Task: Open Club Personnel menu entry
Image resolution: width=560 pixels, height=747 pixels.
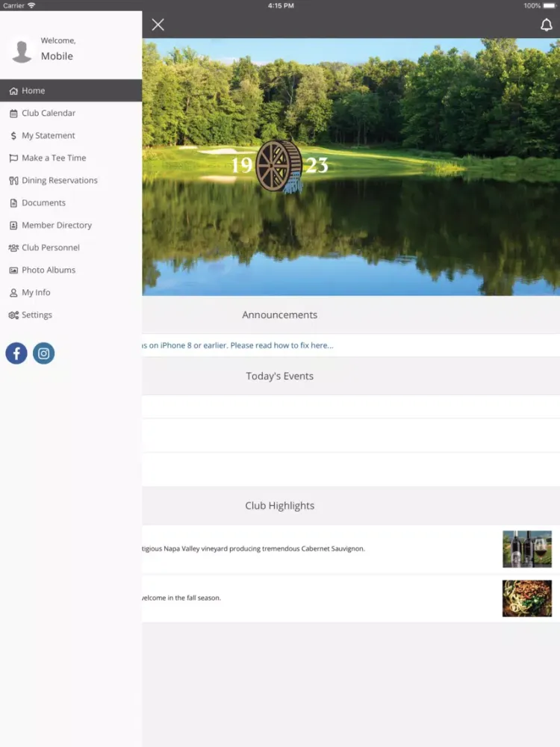Action: click(71, 247)
